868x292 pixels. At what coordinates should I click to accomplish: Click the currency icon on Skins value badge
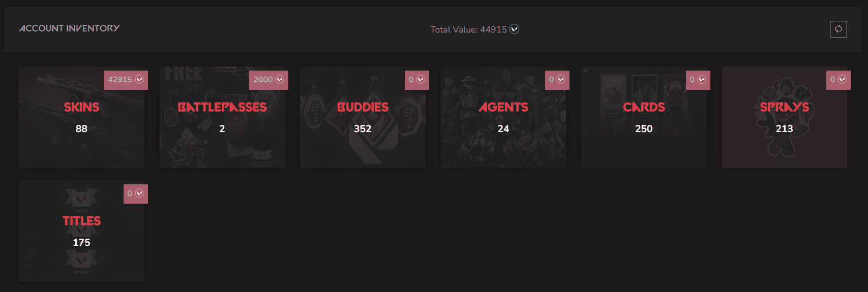click(139, 80)
